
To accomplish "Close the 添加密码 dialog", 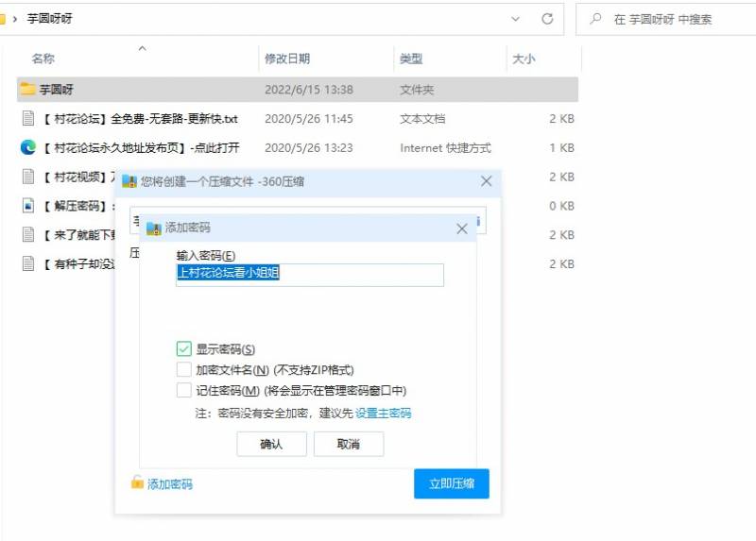I will [x=462, y=228].
